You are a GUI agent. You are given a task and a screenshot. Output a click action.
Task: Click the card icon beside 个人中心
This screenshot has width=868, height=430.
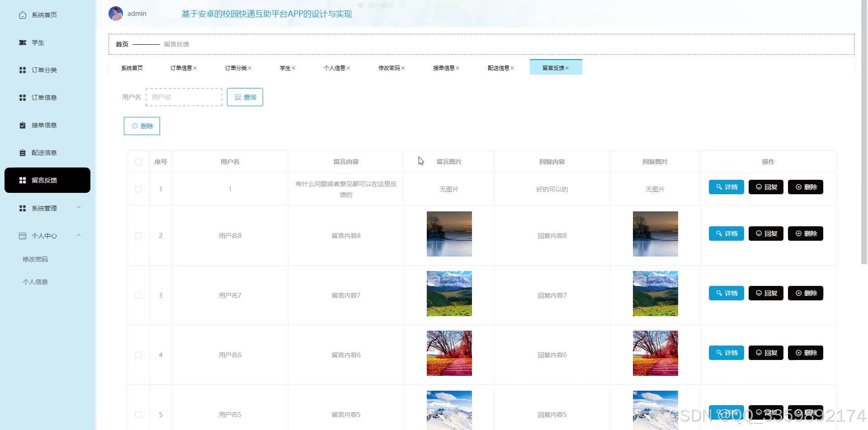[x=23, y=236]
